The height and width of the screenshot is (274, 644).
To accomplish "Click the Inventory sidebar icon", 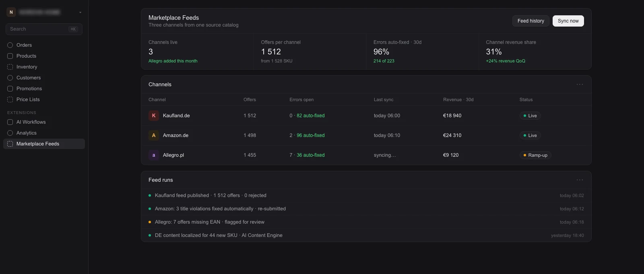I will [10, 67].
